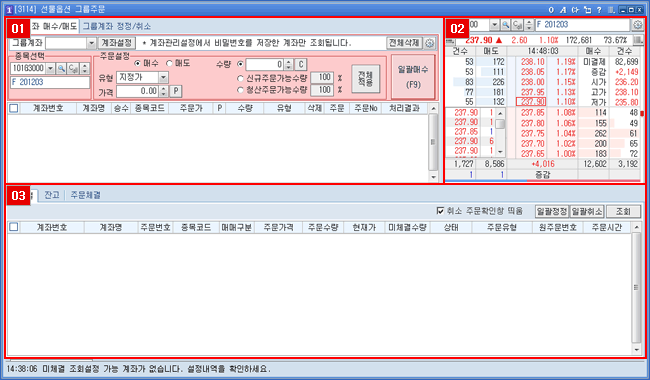Image resolution: width=650 pixels, height=380 pixels.
Task: Click bid price 237.85 in the order book center column
Action: tap(532, 113)
